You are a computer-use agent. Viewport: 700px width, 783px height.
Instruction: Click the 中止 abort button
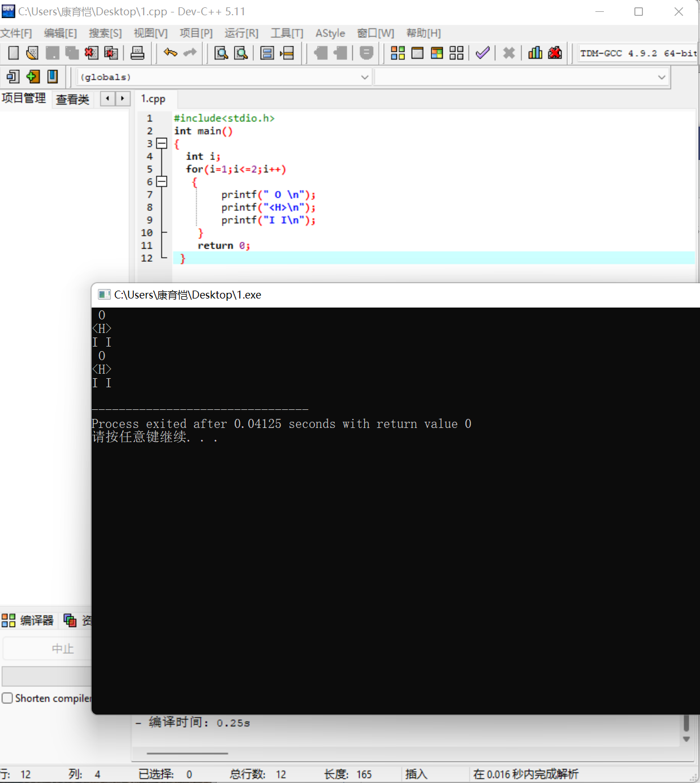pos(48,648)
